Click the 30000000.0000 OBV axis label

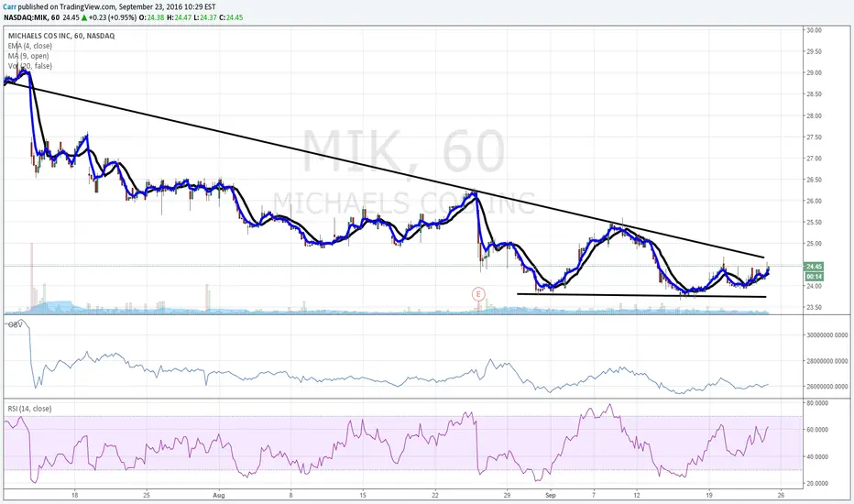click(827, 335)
